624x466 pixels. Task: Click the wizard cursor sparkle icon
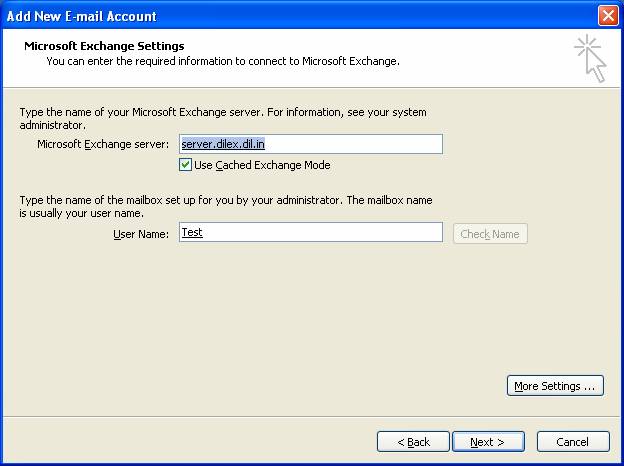pyautogui.click(x=590, y=58)
